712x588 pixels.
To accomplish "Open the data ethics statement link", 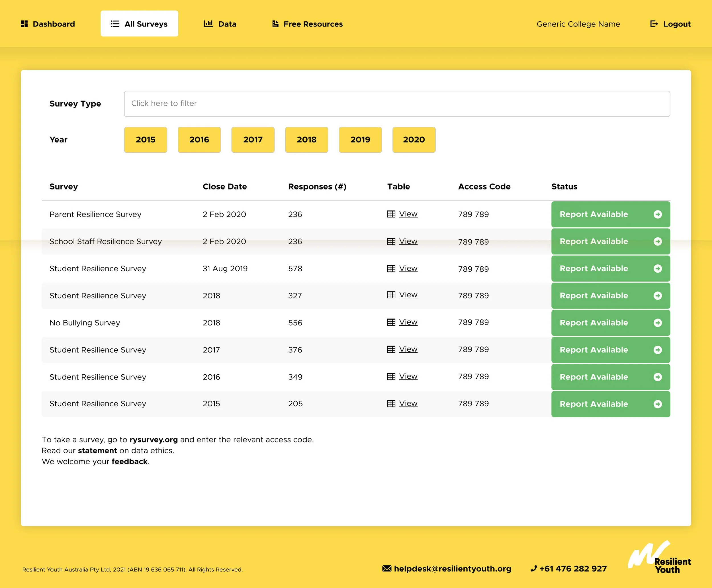I will pyautogui.click(x=97, y=450).
